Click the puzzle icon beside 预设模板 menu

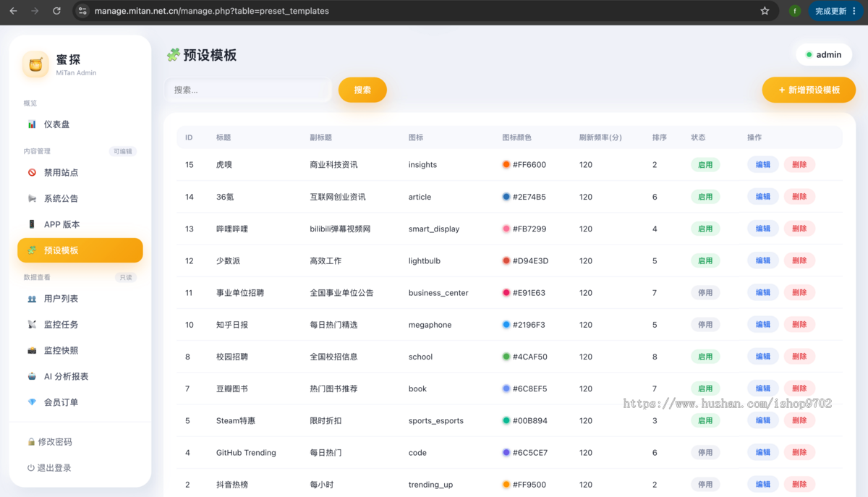pos(32,250)
